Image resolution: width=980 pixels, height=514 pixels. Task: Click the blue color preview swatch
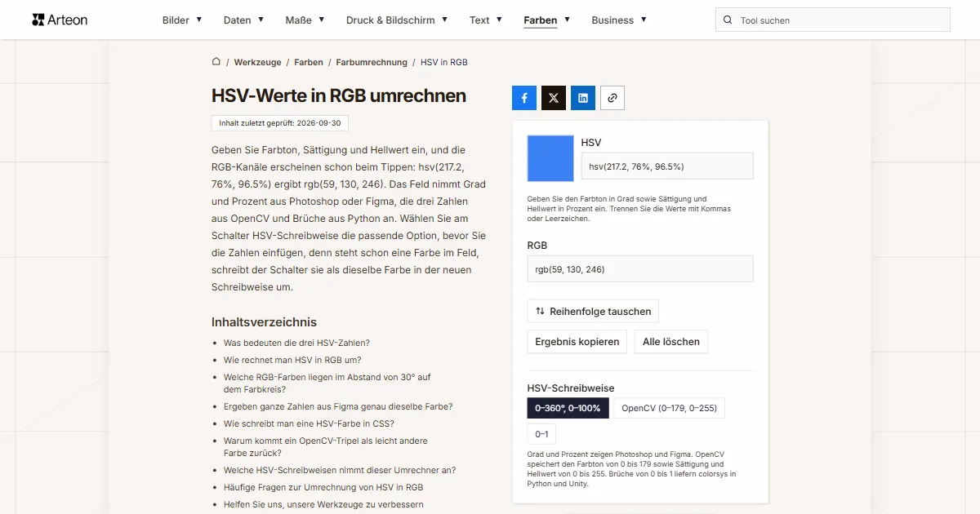click(x=551, y=158)
